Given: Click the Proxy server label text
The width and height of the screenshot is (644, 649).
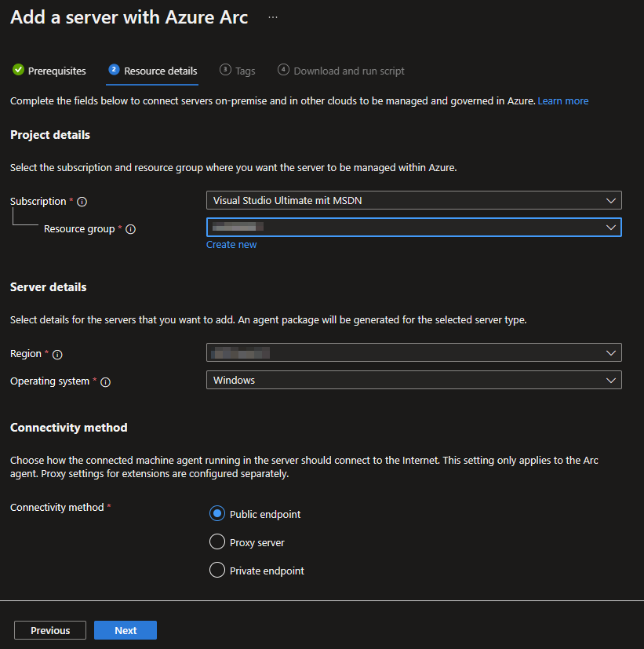Looking at the screenshot, I should (257, 542).
